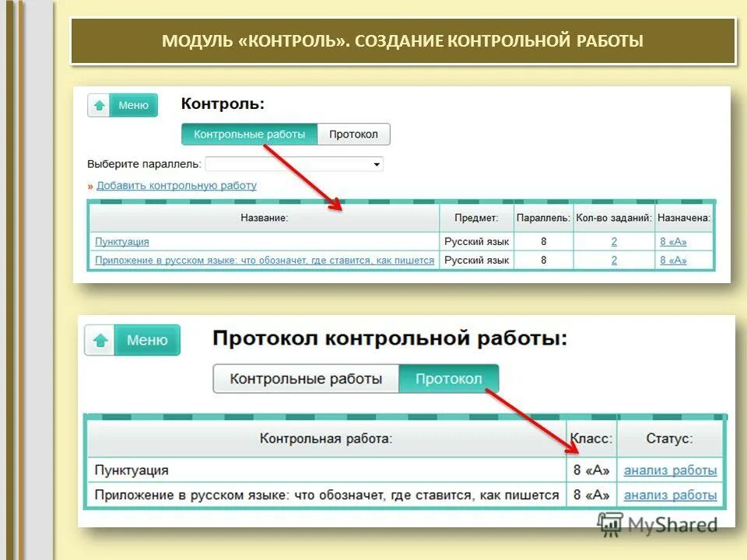Open the Приложение в русском языке test link
The height and width of the screenshot is (560, 747).
pos(265,261)
